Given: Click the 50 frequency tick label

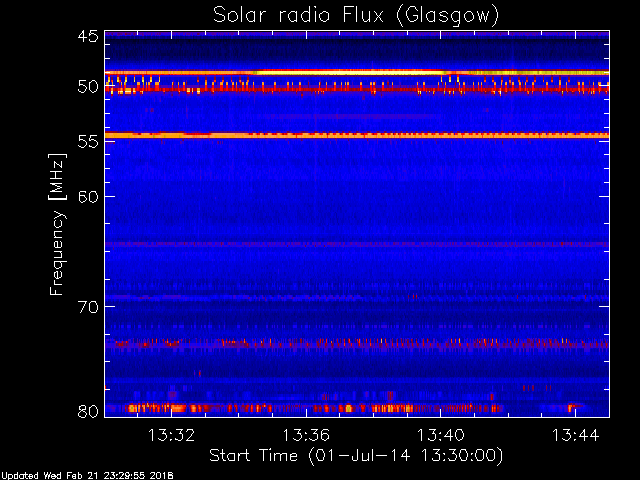Looking at the screenshot, I should pos(88,87).
